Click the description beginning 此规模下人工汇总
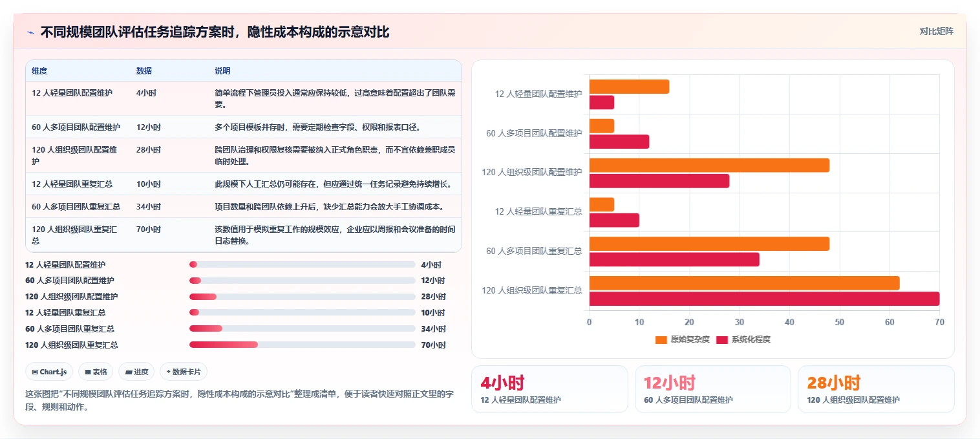The image size is (980, 439). click(333, 184)
